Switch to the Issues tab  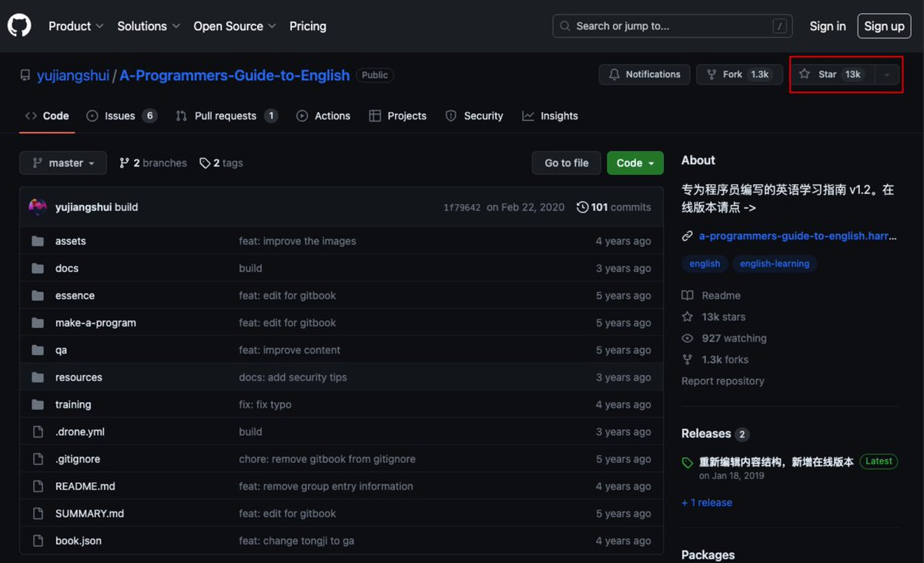122,116
